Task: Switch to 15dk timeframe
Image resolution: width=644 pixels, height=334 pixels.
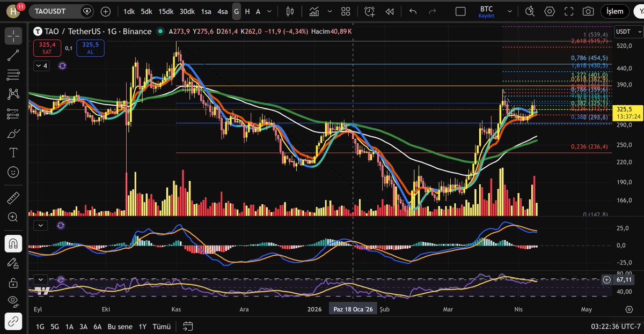Action: point(166,11)
